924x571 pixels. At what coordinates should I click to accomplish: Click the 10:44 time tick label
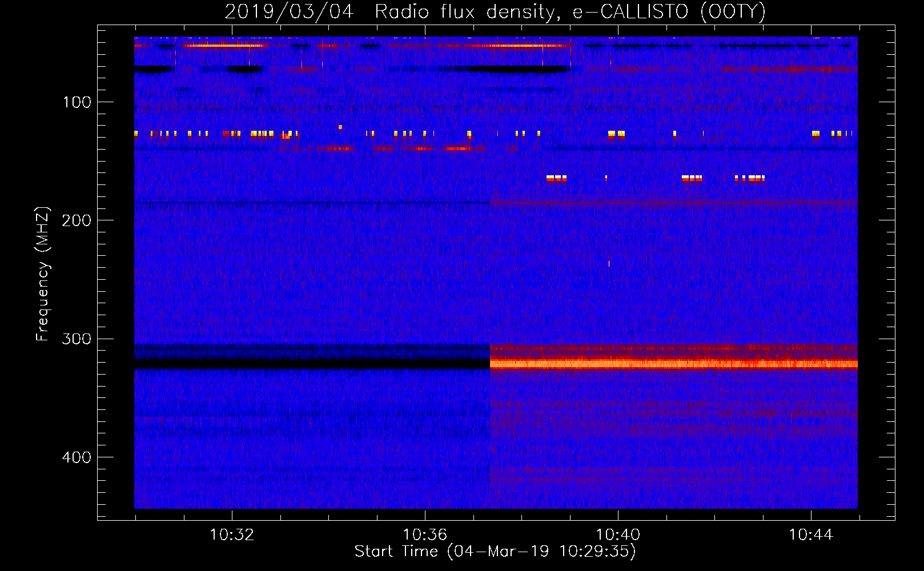[x=811, y=535]
